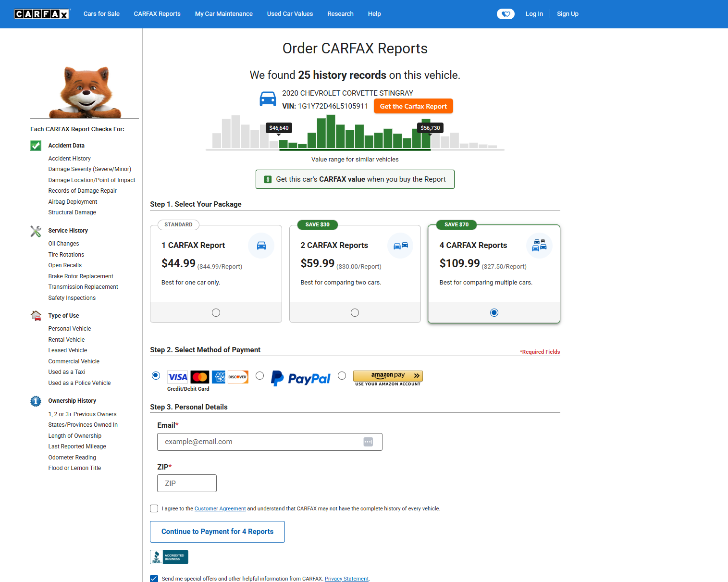Choose the PayPal payment radio button

260,376
